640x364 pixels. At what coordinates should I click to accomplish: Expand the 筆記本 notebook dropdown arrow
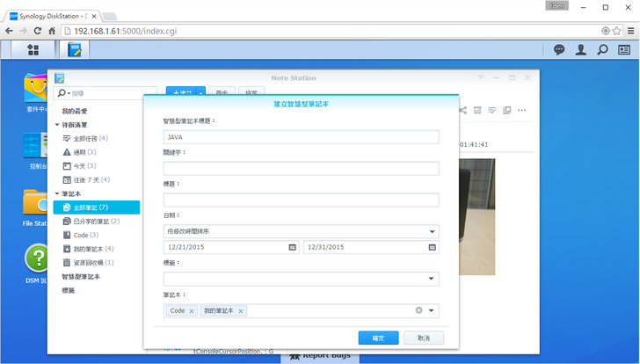(x=432, y=310)
